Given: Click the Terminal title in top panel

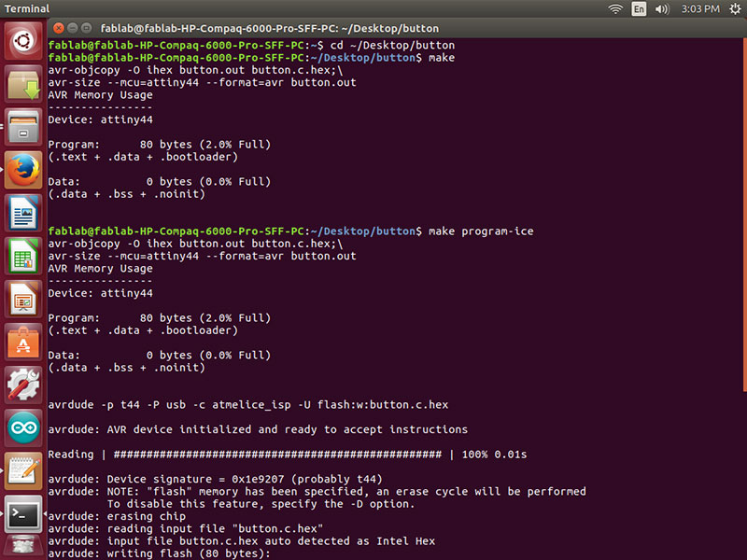Looking at the screenshot, I should pyautogui.click(x=27, y=8).
